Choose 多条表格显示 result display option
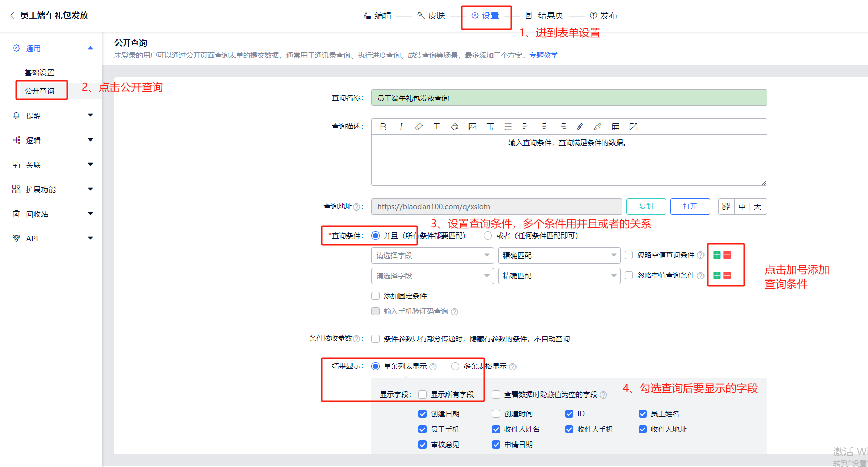The image size is (868, 467). pos(455,366)
